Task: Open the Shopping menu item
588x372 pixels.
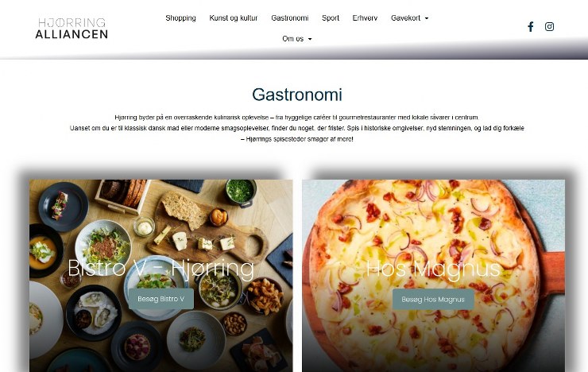Action: 180,18
